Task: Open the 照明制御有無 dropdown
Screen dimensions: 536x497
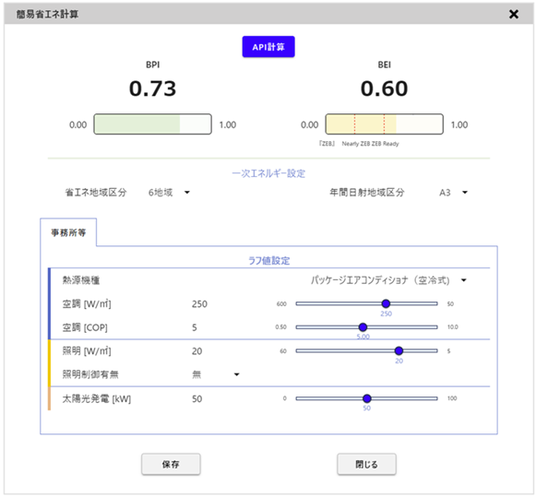Action: (215, 375)
